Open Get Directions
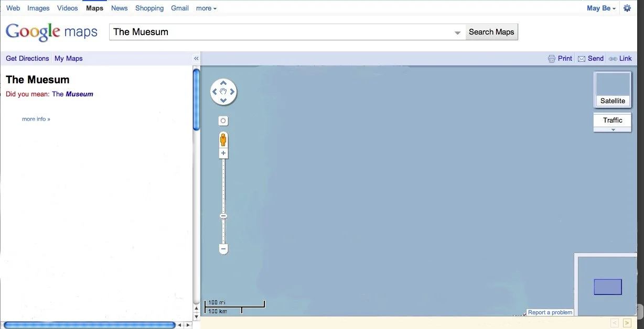Image resolution: width=644 pixels, height=329 pixels. (27, 59)
